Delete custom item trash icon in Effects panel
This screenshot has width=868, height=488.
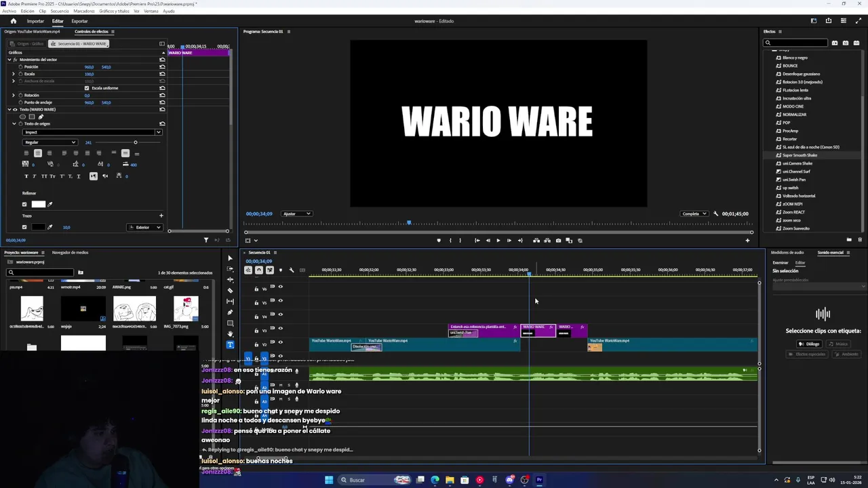pos(861,239)
